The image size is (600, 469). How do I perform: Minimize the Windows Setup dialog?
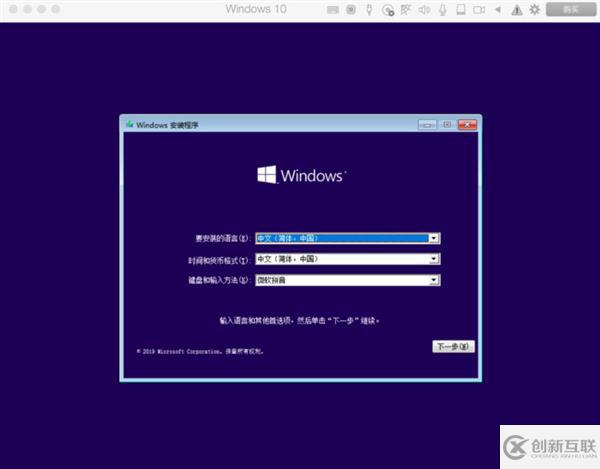(427, 125)
